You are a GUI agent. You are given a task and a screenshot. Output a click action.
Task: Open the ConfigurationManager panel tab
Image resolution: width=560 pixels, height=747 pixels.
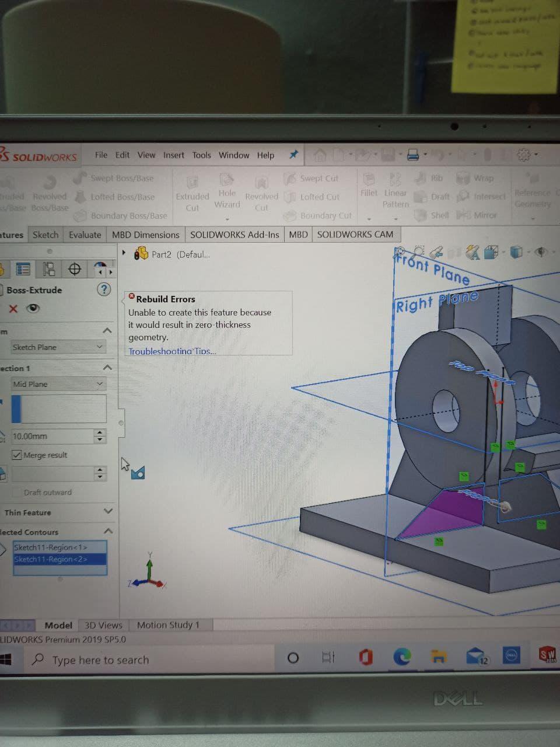click(50, 269)
